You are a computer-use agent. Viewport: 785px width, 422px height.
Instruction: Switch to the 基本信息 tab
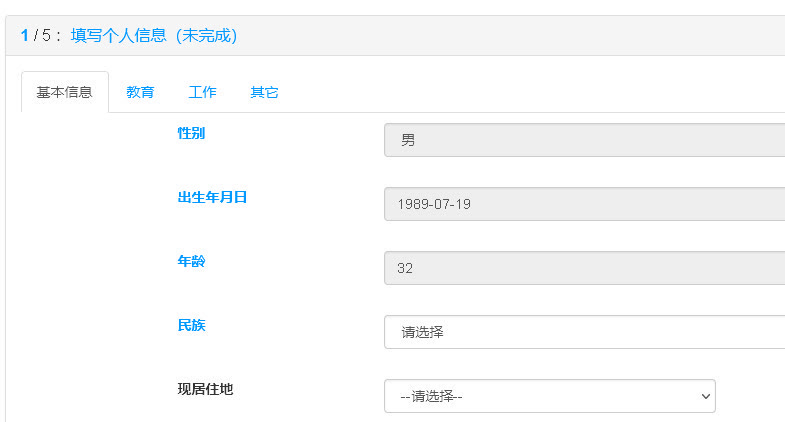[x=64, y=92]
